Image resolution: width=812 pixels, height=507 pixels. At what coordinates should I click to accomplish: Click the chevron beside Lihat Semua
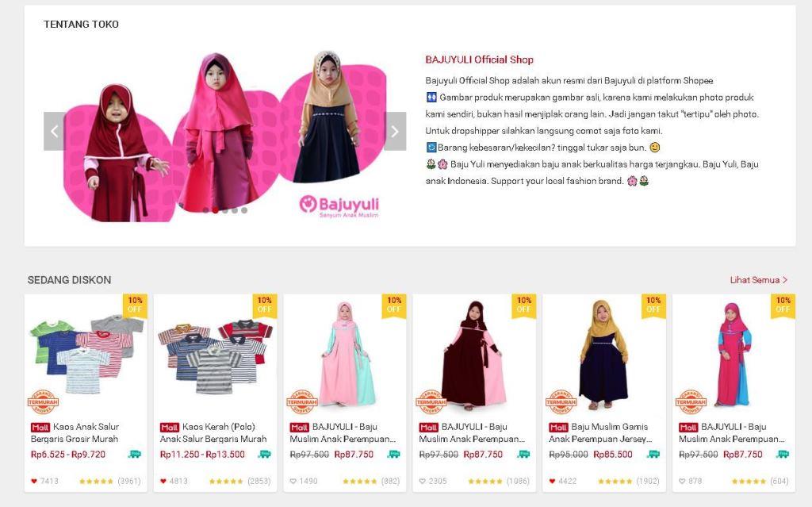click(784, 280)
